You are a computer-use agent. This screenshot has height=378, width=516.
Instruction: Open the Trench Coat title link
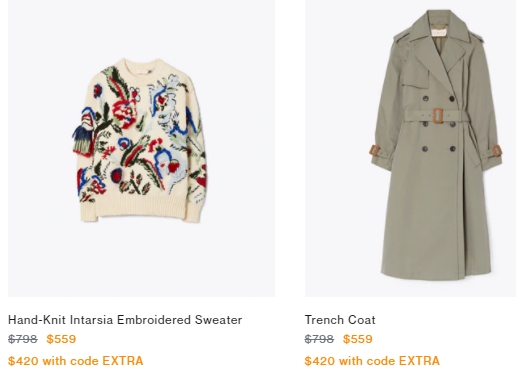click(340, 320)
